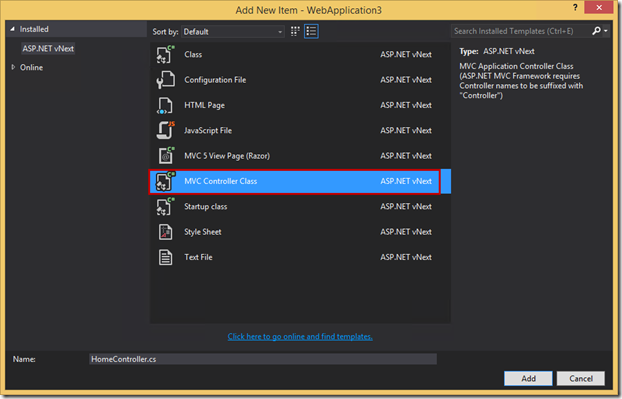The image size is (622, 399).
Task: Click the Add button
Action: pos(528,378)
